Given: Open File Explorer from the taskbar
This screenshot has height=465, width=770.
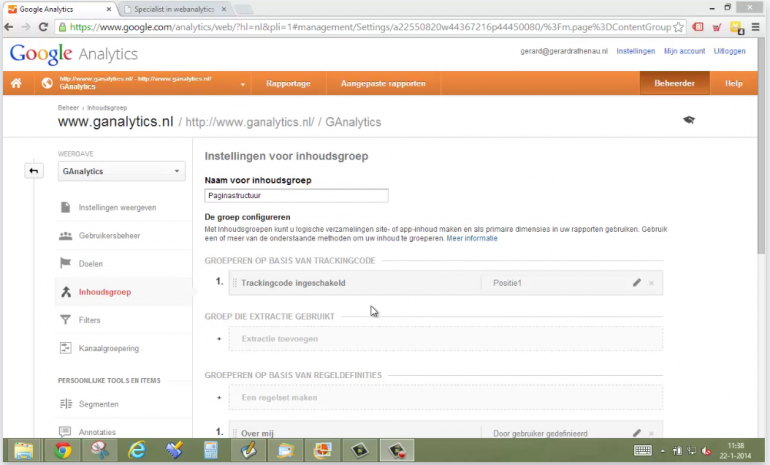Looking at the screenshot, I should (24, 450).
